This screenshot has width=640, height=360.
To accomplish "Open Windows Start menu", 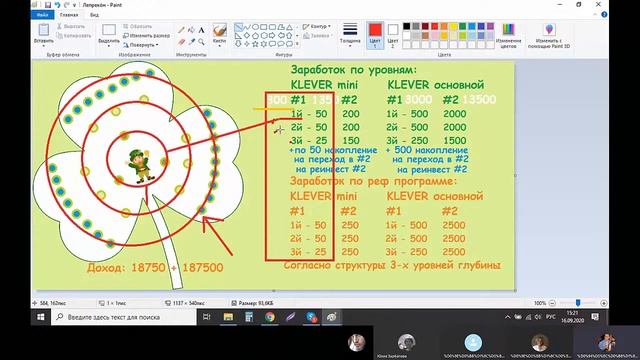I will [x=41, y=317].
